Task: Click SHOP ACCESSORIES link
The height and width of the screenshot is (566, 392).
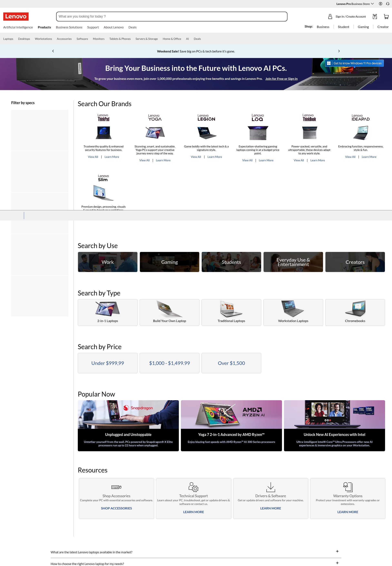Action: (116, 508)
